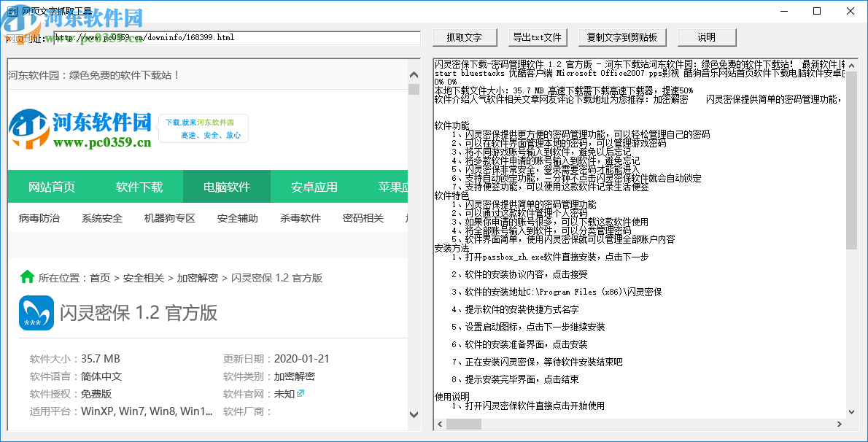Open the 说明 help button
Viewport: 868px width, 442px height.
(707, 36)
